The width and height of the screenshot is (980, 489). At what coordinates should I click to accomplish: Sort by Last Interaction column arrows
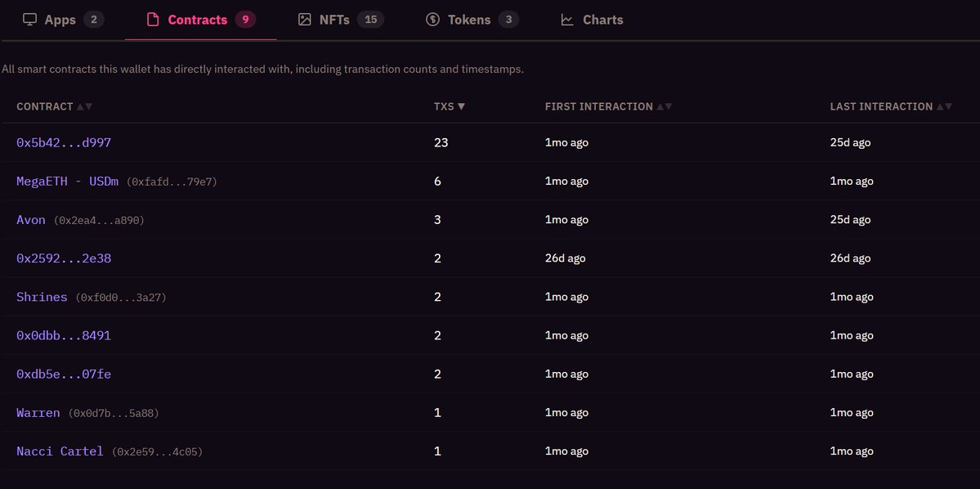click(944, 107)
